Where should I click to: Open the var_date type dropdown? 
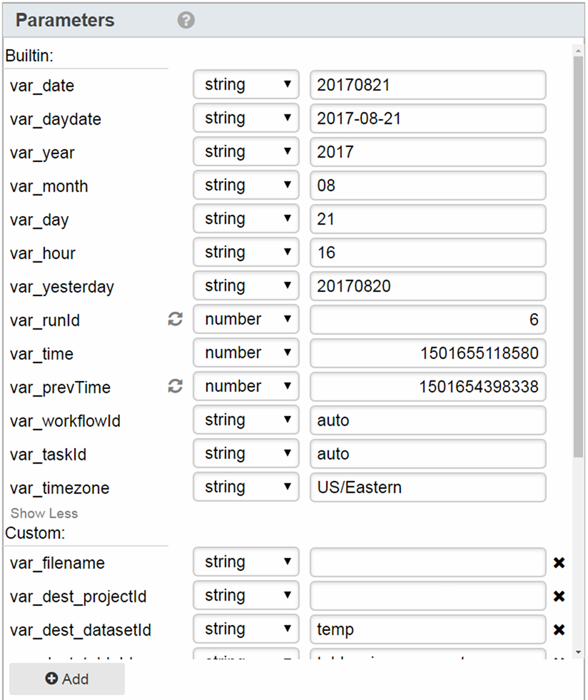click(x=245, y=85)
